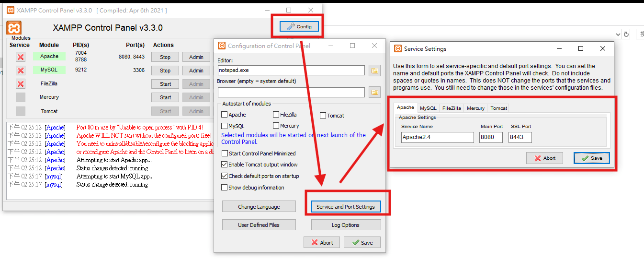Image resolution: width=644 pixels, height=260 pixels.
Task: Click the XAMPP logo icon in the control panel
Action: [14, 27]
